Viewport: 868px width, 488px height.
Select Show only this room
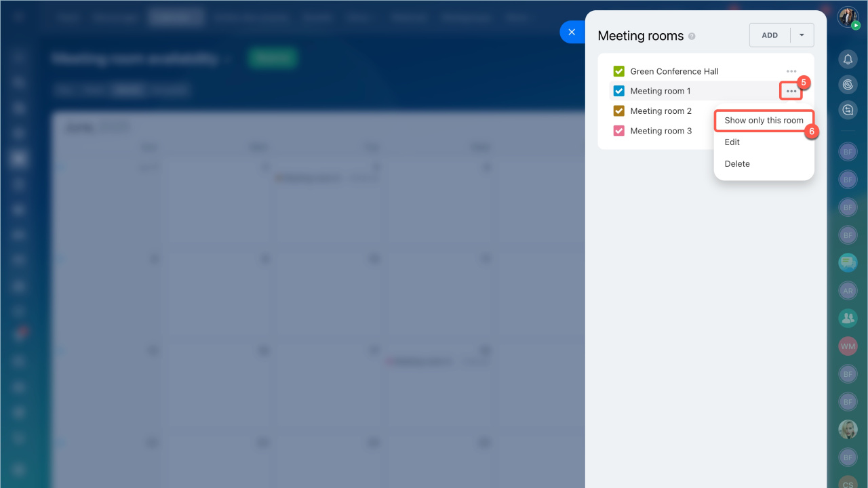pos(764,121)
